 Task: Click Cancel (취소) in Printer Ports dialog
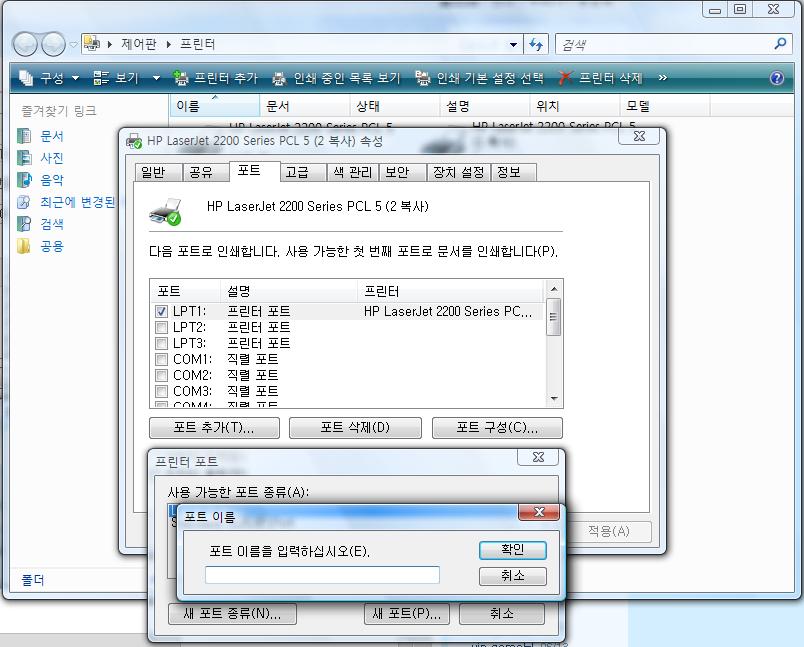pyautogui.click(x=502, y=614)
